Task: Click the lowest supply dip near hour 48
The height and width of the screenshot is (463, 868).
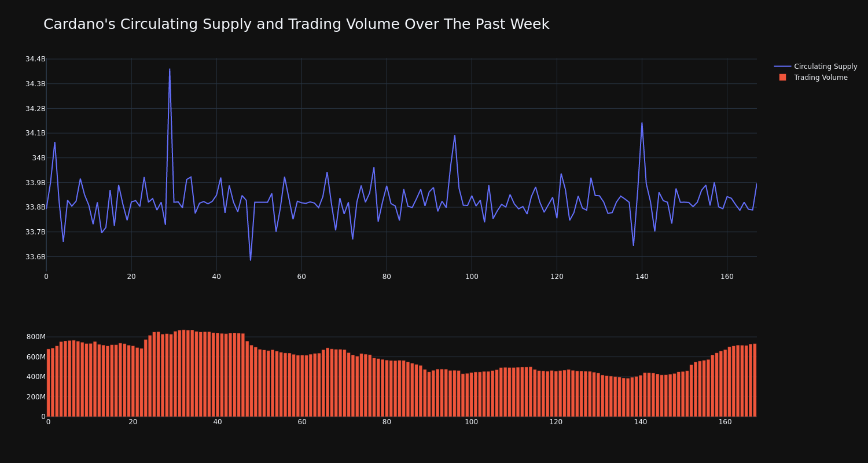Action: click(x=251, y=260)
